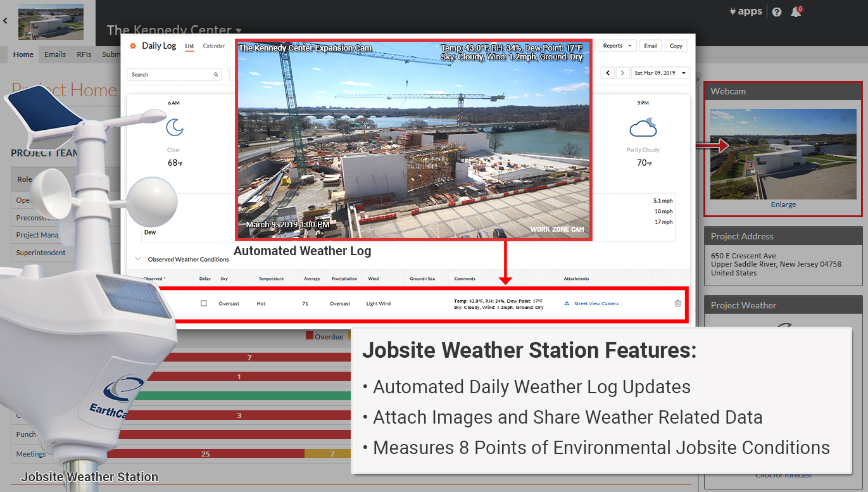868x492 pixels.
Task: Delete weather entry with trash icon
Action: (x=677, y=303)
